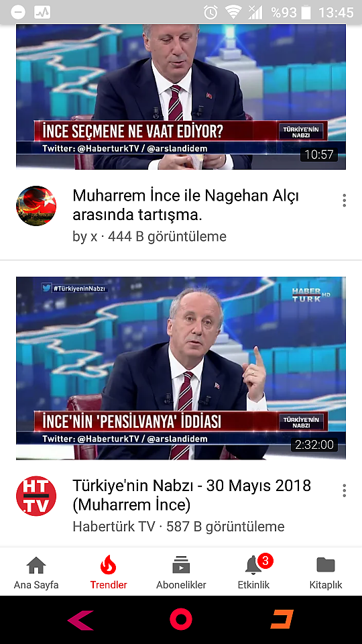The image size is (362, 644).
Task: Open the 'Muharrem İnce ile Nagehan Alçı' title
Action: click(x=186, y=205)
